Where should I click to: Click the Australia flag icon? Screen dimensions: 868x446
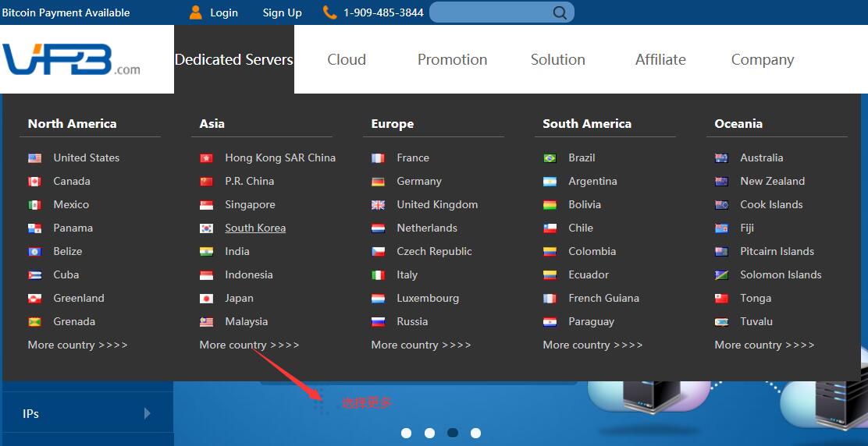point(721,158)
